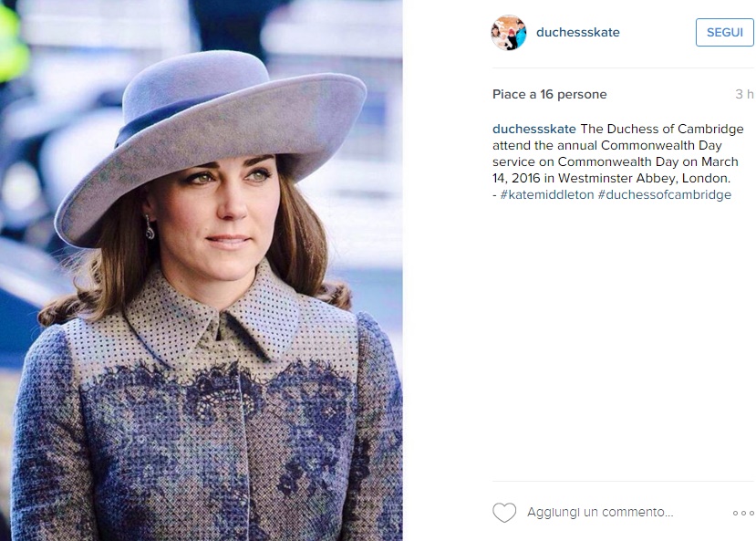Click the heart like icon
This screenshot has width=756, height=541.
point(504,513)
